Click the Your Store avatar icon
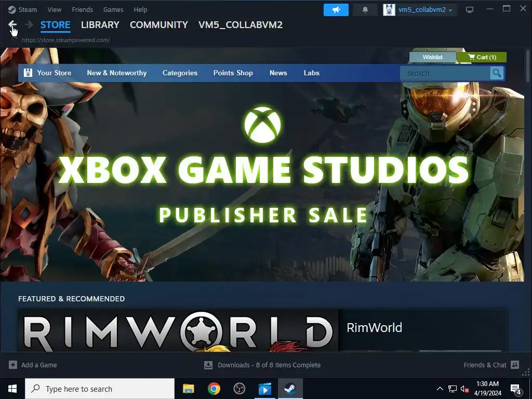 tap(28, 73)
